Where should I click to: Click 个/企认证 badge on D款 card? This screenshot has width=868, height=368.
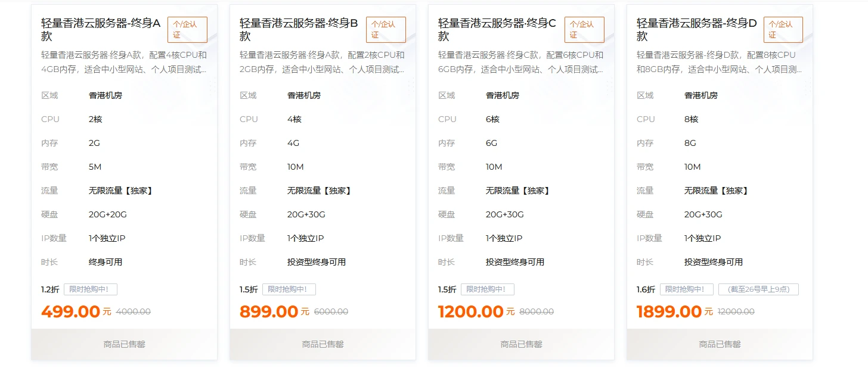(783, 29)
